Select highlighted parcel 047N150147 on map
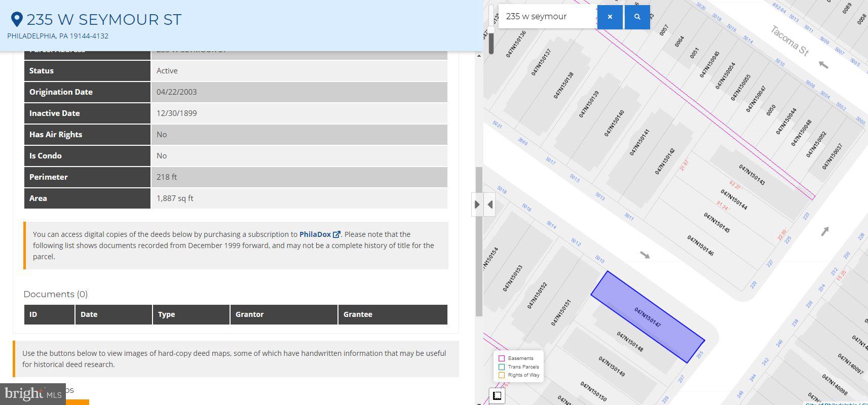The image size is (868, 405). (x=648, y=317)
